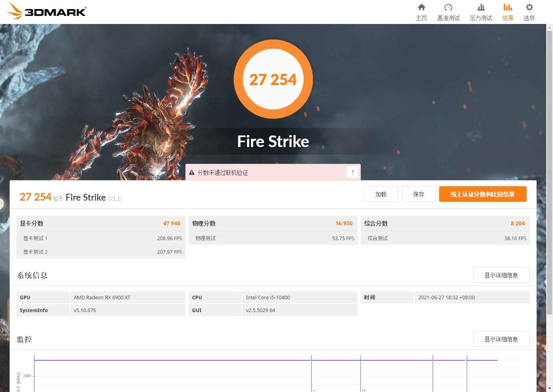Screen dimensions: 553x392
Task: Click the 208.96 FPS value
Action: coord(169,238)
